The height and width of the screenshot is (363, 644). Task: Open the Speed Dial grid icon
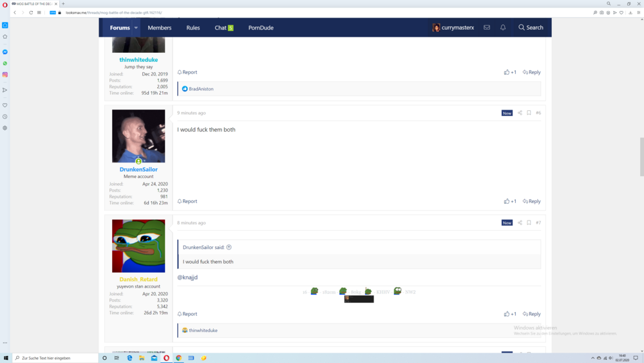39,13
